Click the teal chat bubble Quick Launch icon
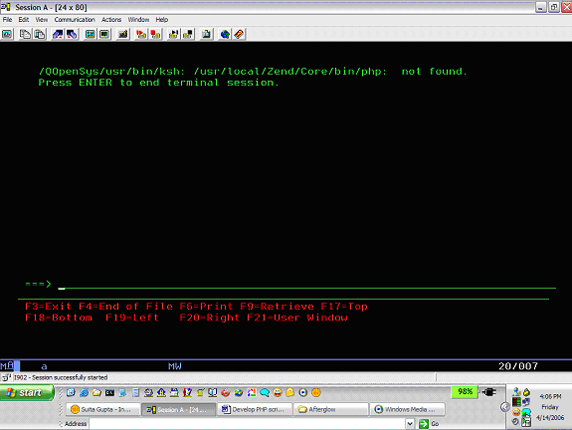Viewport: 572px width, 430px height. 264,392
